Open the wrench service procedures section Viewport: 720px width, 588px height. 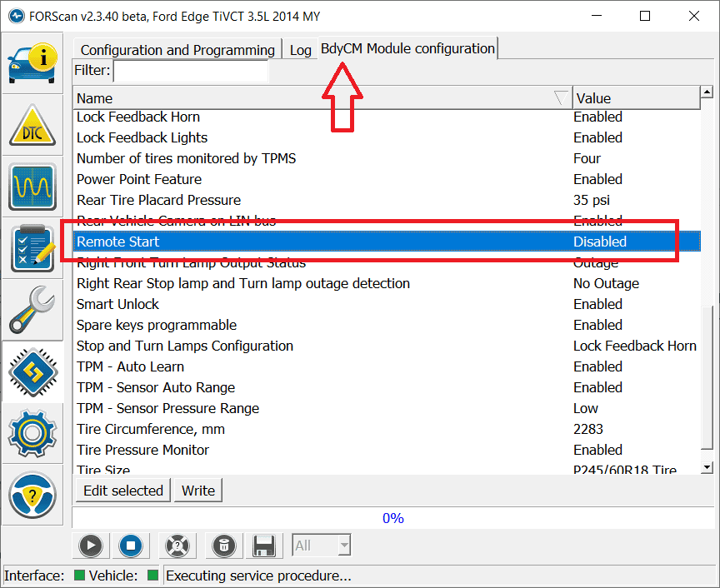point(32,310)
